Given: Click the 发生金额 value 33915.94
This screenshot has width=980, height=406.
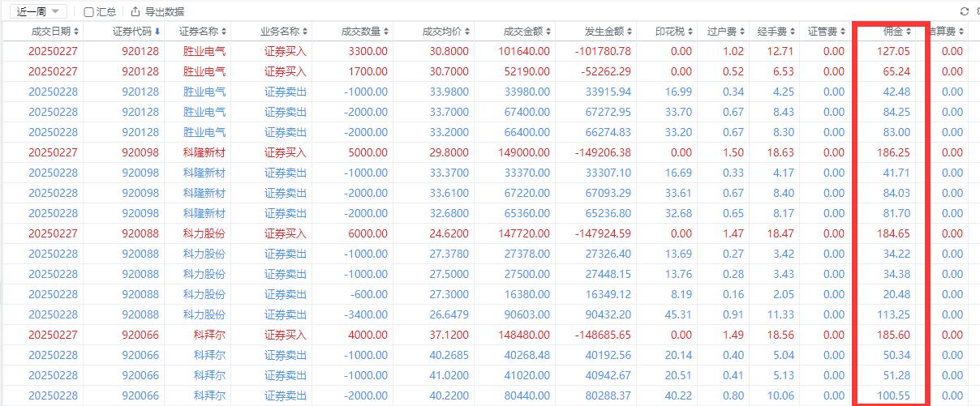Looking at the screenshot, I should click(x=608, y=92).
